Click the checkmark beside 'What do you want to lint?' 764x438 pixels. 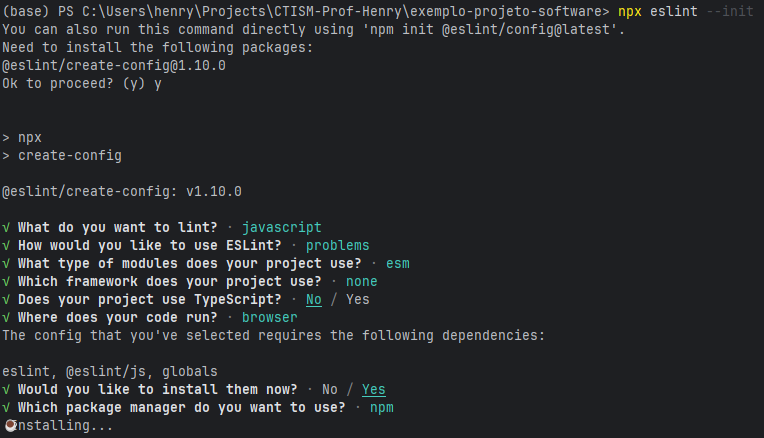point(6,227)
